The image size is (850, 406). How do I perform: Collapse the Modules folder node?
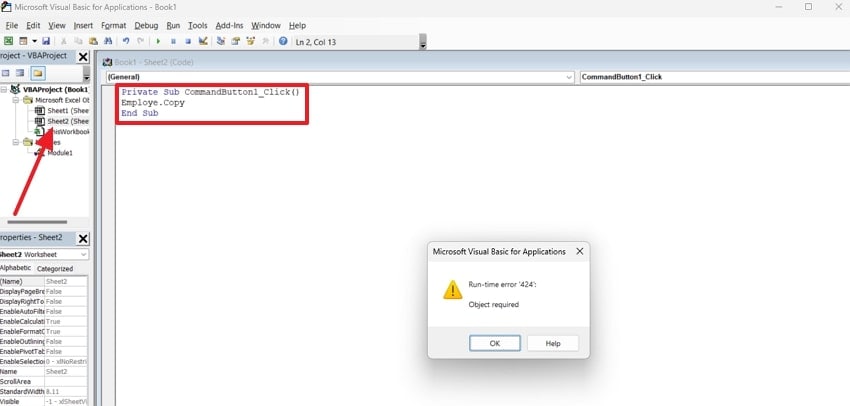click(x=16, y=142)
